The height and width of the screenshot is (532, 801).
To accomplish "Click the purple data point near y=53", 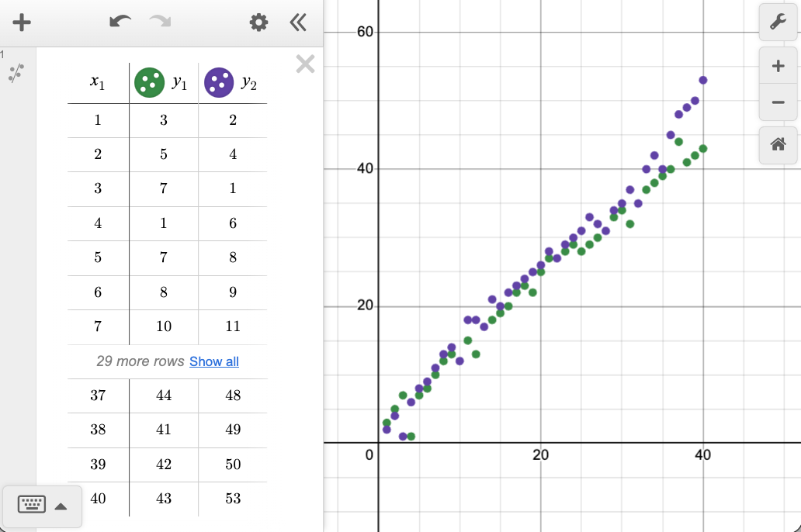I will coord(703,80).
